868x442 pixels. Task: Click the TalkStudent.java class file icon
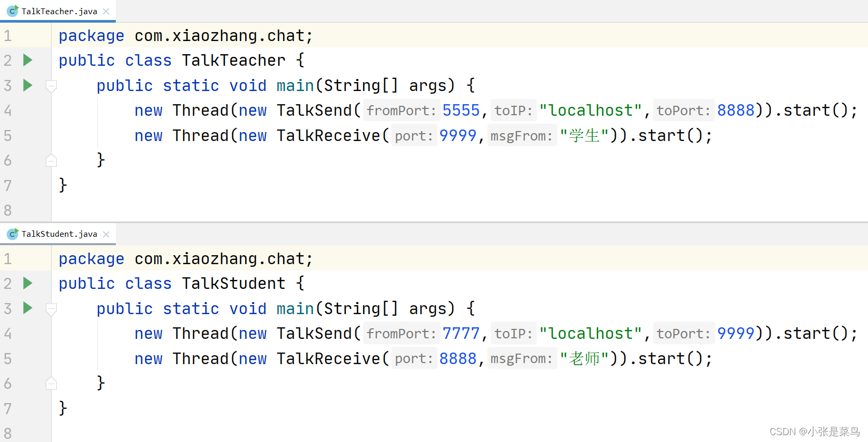(x=13, y=234)
